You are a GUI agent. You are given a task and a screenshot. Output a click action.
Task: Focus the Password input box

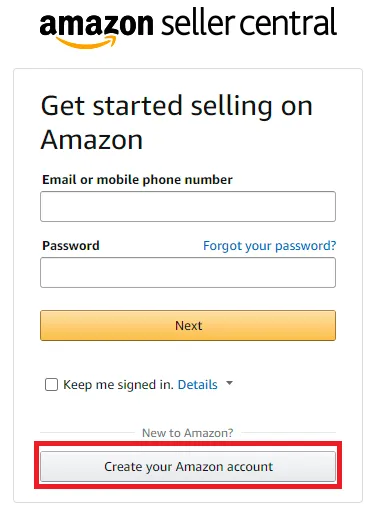point(188,272)
